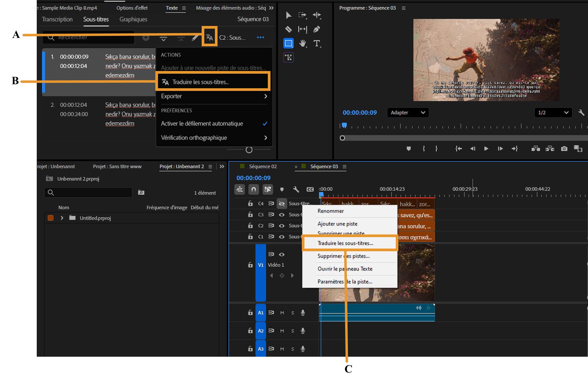Mute the A1 audio track
The height and width of the screenshot is (380, 588).
click(281, 313)
